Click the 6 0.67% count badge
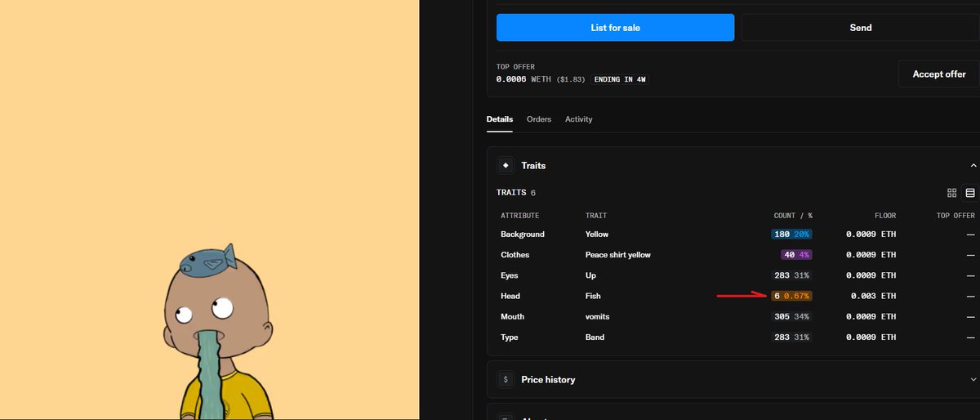Image resolution: width=980 pixels, height=420 pixels. pyautogui.click(x=791, y=296)
